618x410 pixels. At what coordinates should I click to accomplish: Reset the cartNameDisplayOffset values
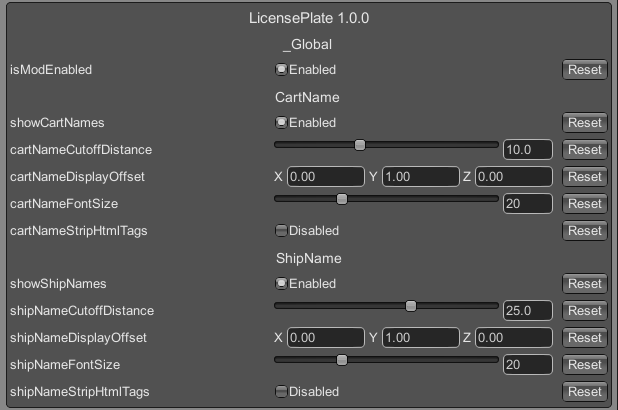[x=584, y=177]
